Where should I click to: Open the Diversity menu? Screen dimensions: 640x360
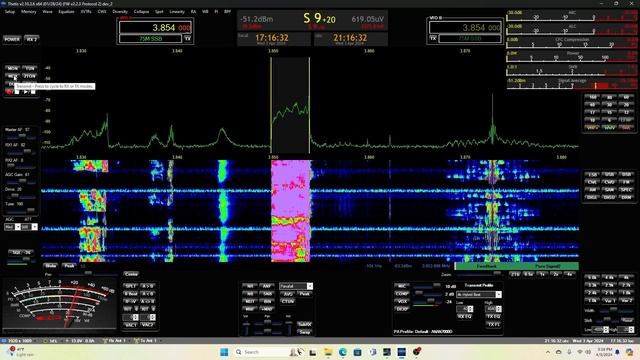click(120, 11)
